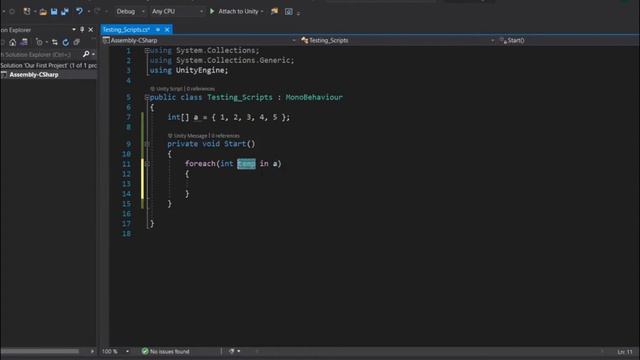Click the '0 references' CodeLens above the class

click(x=200, y=89)
